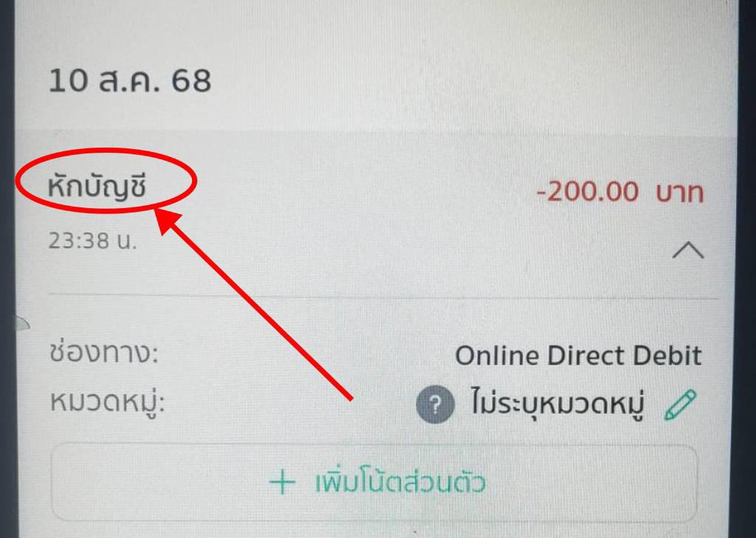756x538 pixels.
Task: Click the plus icon beside เพิ่มโน้ตส่วนตัว
Action: [x=282, y=483]
